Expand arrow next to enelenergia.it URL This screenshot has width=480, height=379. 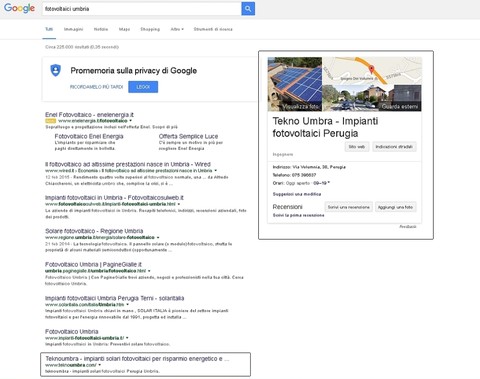[131, 121]
